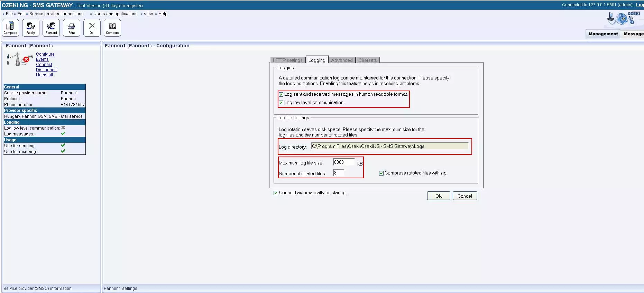Click the Uninstall link

[x=44, y=75]
